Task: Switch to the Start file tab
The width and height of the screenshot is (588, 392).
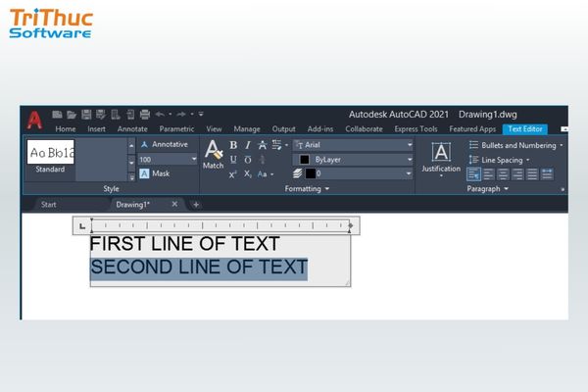Action: coord(49,205)
